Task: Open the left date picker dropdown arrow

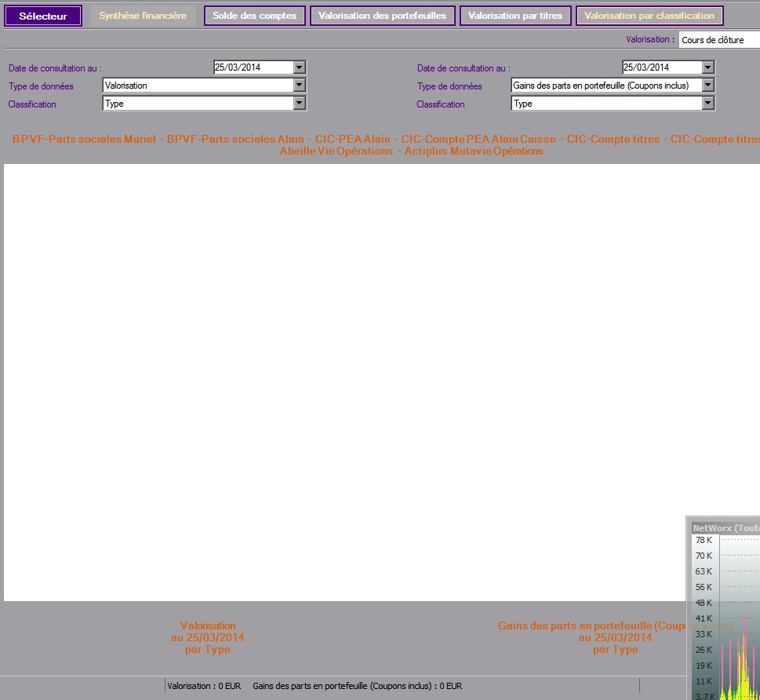Action: pos(299,67)
